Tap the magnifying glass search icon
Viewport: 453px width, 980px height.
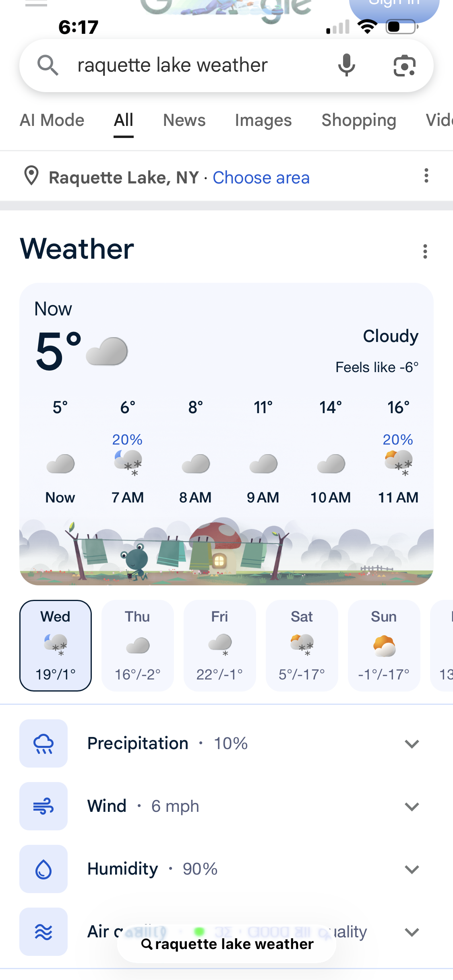[48, 65]
